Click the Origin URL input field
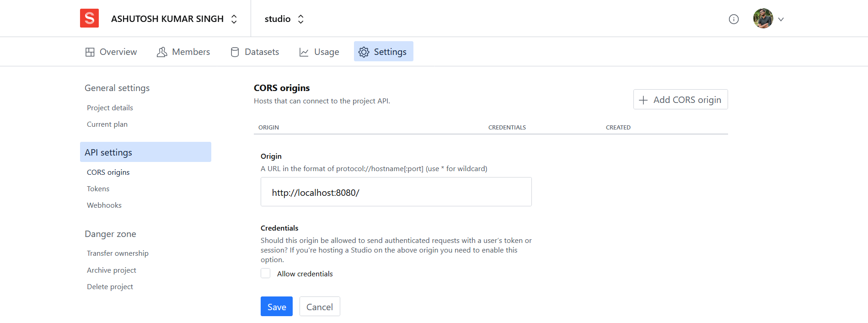This screenshot has height=323, width=868. [396, 192]
